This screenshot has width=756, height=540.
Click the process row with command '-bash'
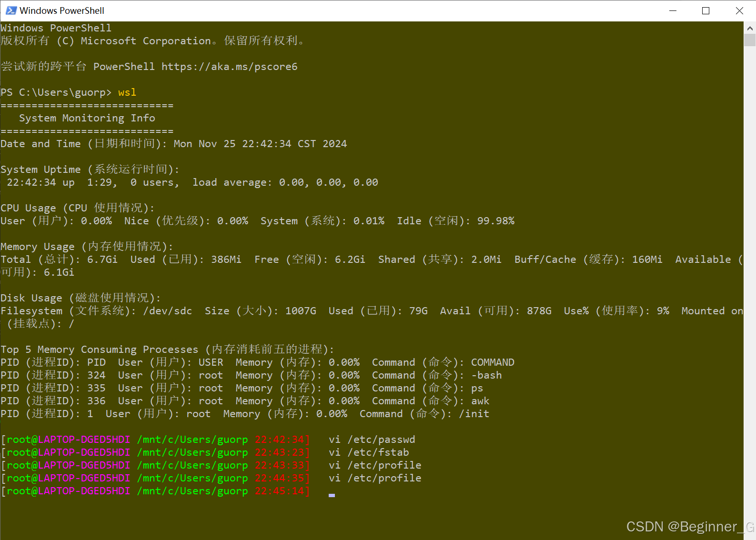(x=251, y=375)
